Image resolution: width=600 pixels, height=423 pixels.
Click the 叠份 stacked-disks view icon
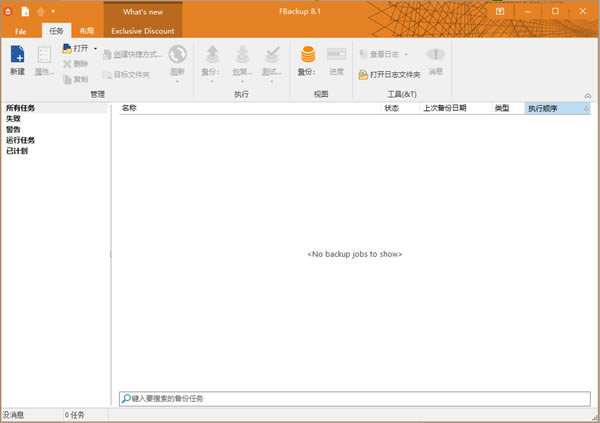[x=307, y=54]
